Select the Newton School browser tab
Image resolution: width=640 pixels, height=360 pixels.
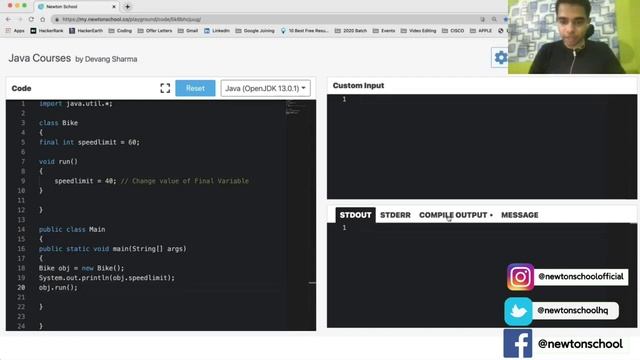coord(77,7)
